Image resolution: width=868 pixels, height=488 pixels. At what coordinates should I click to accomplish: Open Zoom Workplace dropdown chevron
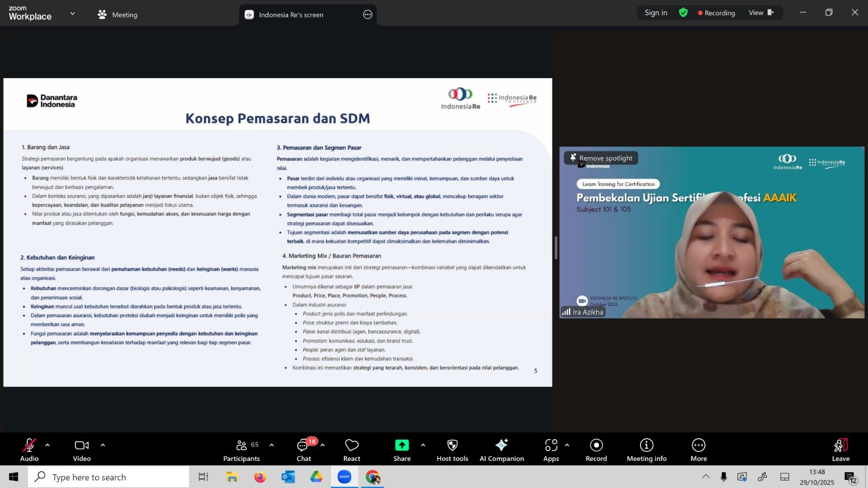[73, 14]
